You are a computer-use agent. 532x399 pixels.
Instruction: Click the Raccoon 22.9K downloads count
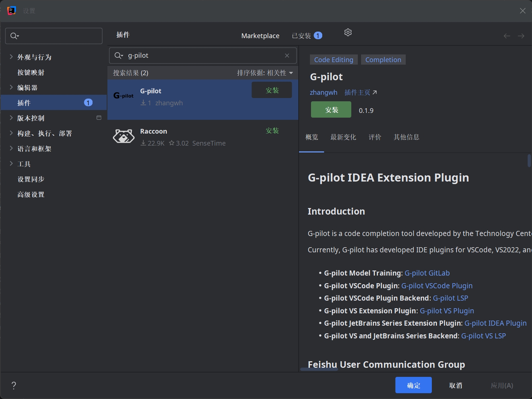[x=152, y=143]
